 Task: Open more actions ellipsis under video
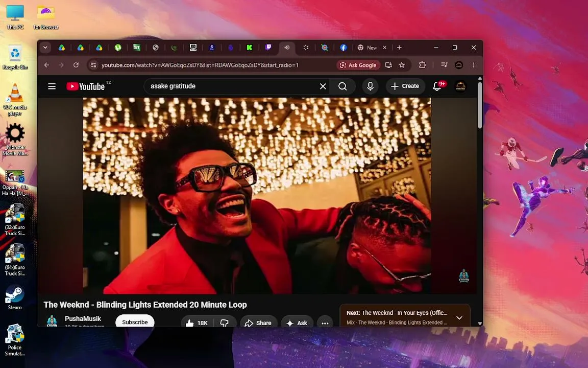point(325,323)
